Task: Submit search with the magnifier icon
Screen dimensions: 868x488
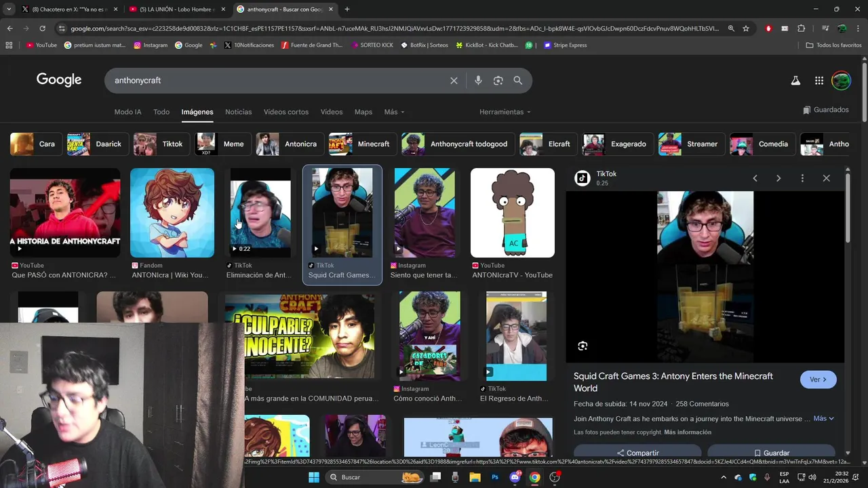Action: [518, 81]
